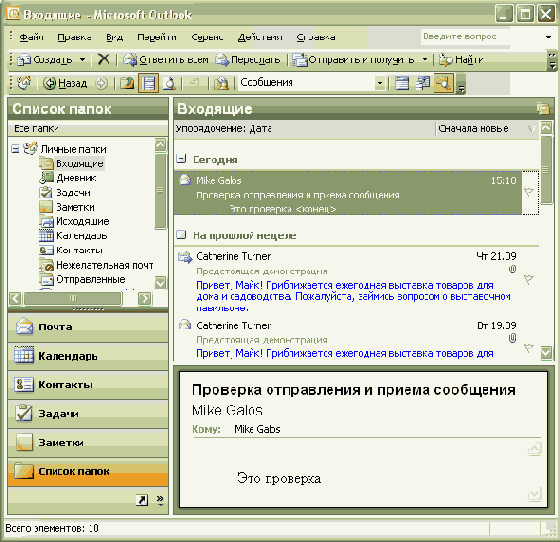The width and height of the screenshot is (560, 542).
Task: Collapse the На прошлой неделе group
Action: (181, 235)
